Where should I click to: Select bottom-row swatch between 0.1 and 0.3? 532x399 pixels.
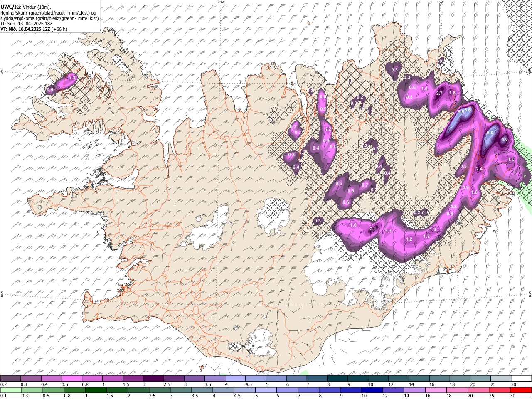(11, 390)
